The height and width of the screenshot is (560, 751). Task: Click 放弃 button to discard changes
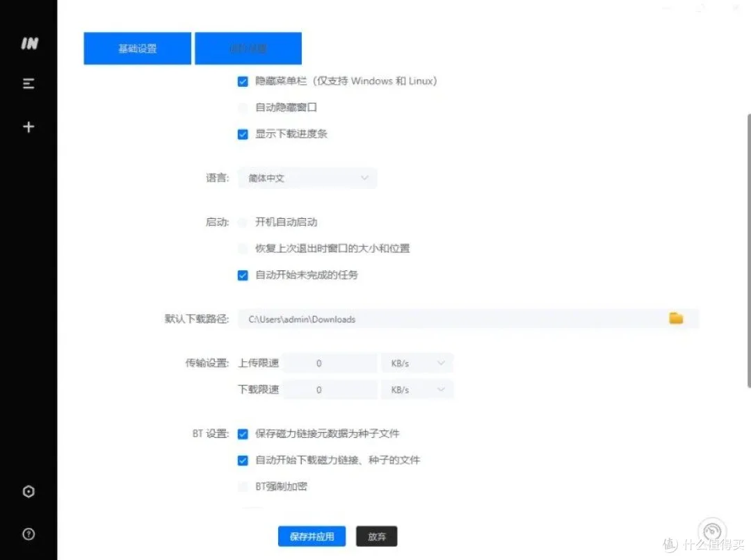376,536
